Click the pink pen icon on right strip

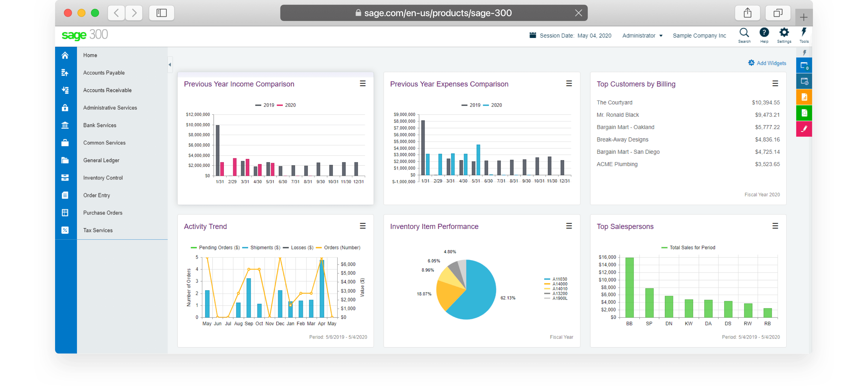pos(804,129)
